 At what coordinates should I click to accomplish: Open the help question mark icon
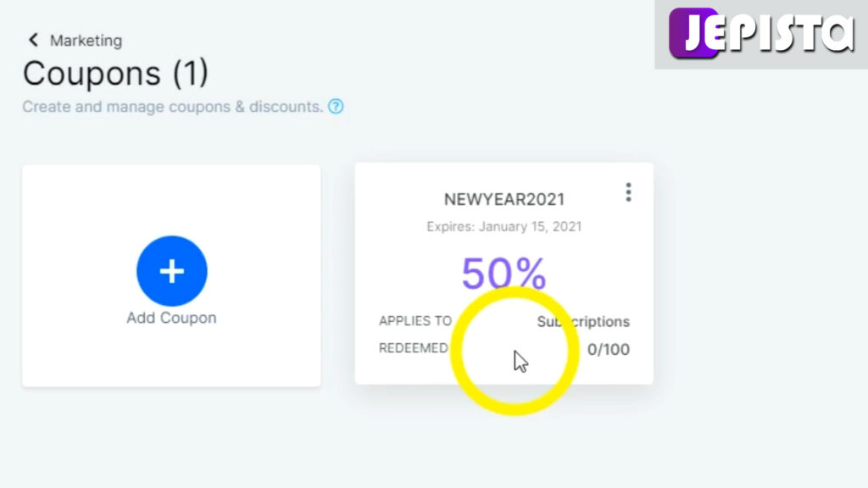(x=336, y=106)
